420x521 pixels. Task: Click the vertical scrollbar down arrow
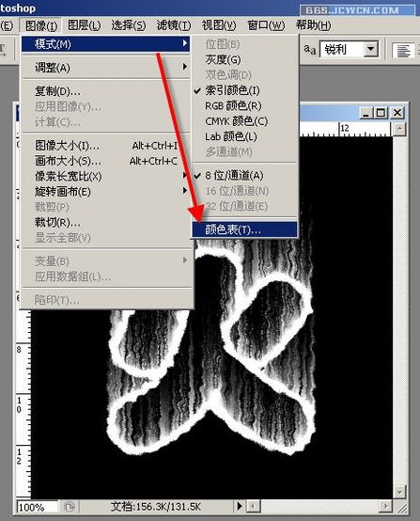tap(399, 492)
